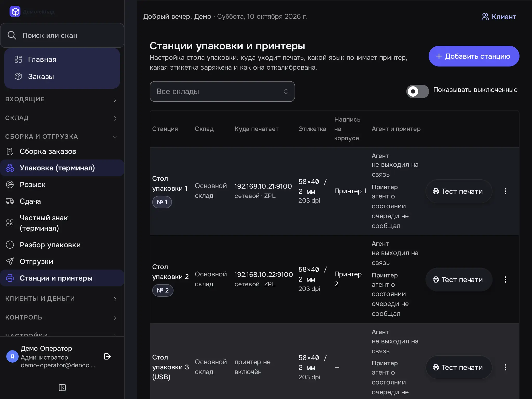
Task: Open the three-dot menu for Стол упаковки 3 (USB)
Action: (505, 367)
